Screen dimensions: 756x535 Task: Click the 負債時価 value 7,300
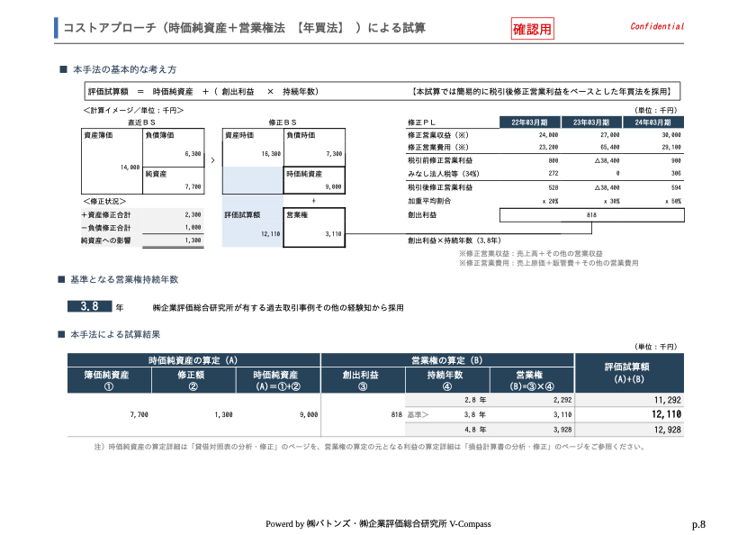(334, 154)
